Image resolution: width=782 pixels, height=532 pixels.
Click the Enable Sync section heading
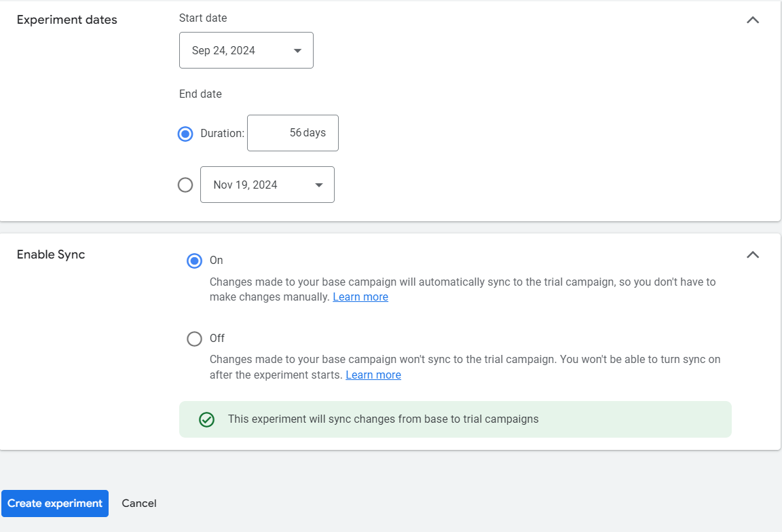[x=51, y=255]
